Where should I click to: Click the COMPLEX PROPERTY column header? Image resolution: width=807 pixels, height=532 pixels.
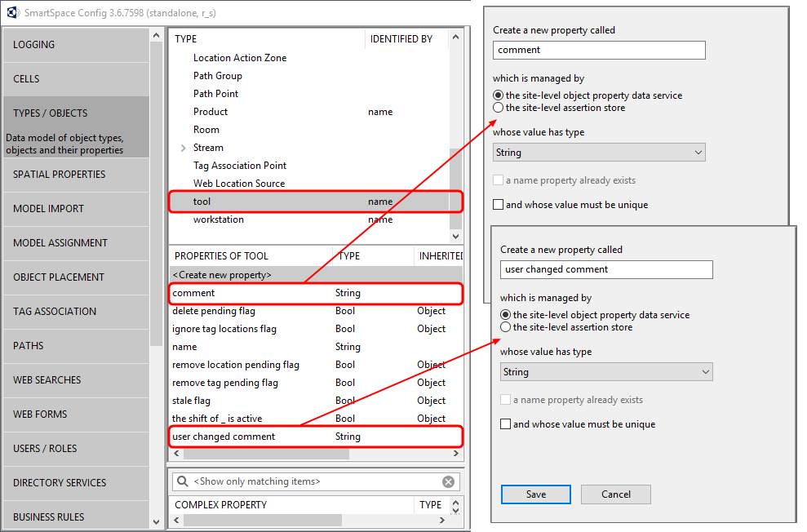291,505
